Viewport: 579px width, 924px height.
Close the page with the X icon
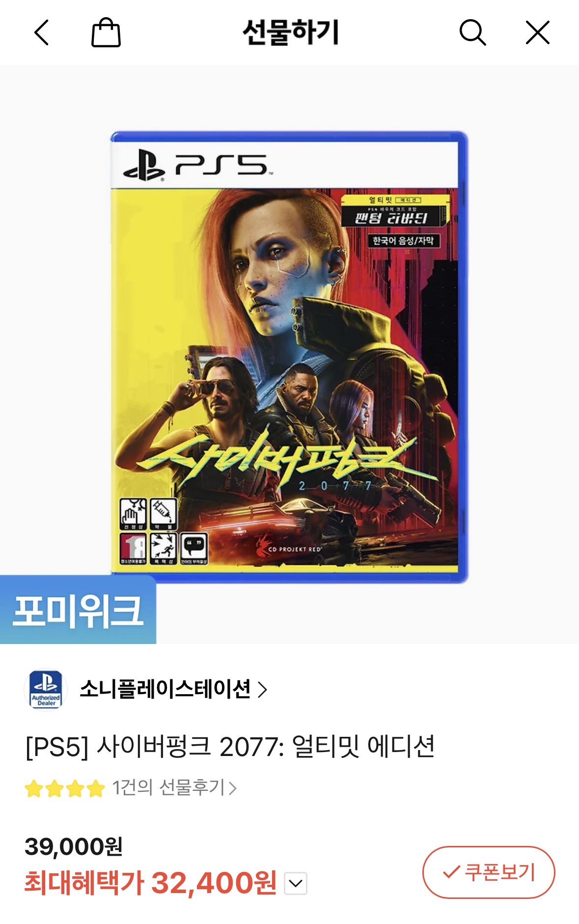point(538,32)
